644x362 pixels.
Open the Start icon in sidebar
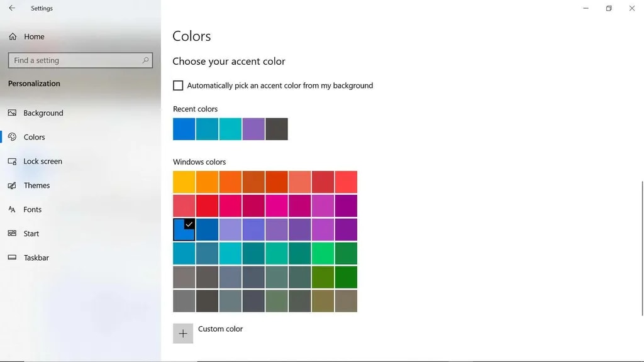[12, 234]
